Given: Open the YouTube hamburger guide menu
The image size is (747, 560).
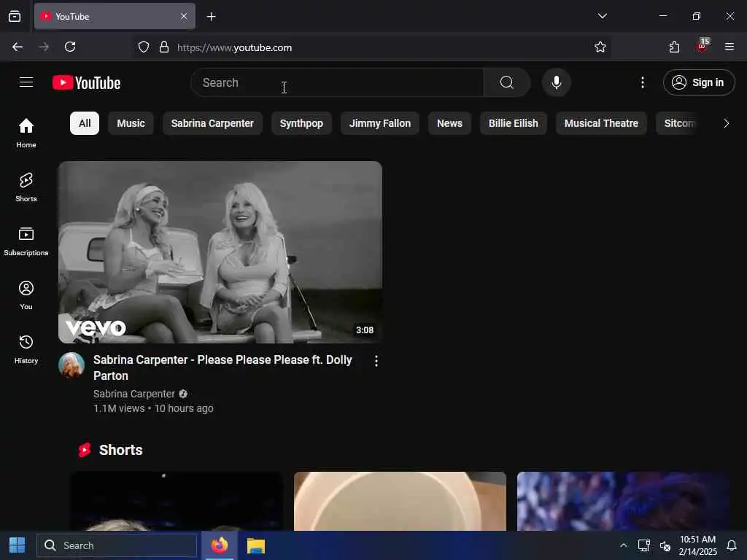Looking at the screenshot, I should coord(26,82).
